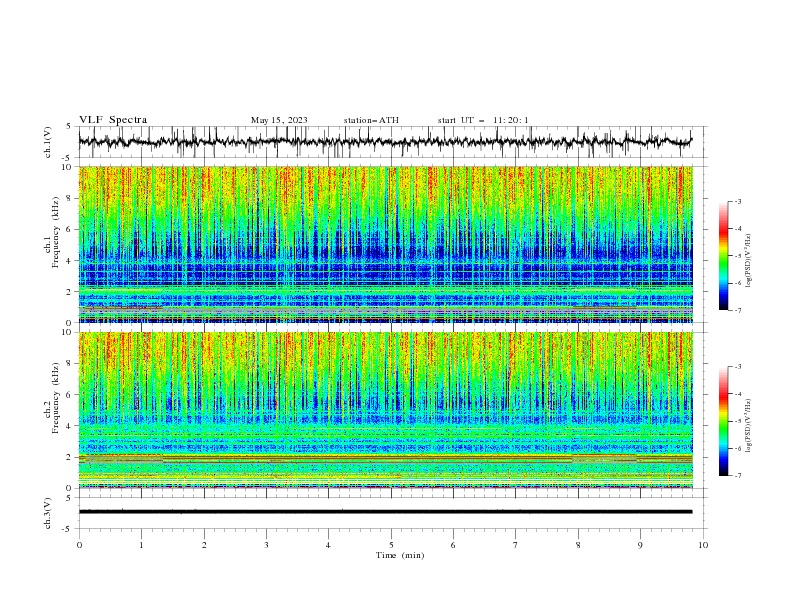Click inside the ch.1 spectrogram panel
This screenshot has height=612, width=792.
pyautogui.click(x=385, y=244)
